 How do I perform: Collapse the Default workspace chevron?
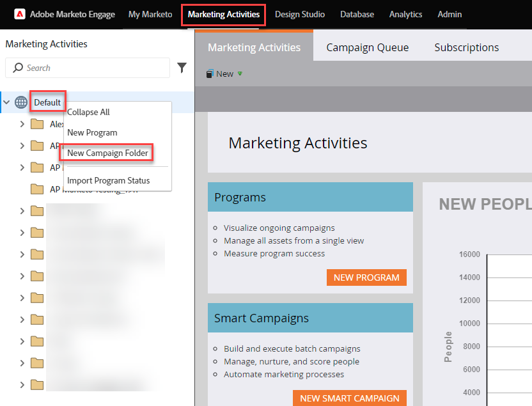click(6, 101)
